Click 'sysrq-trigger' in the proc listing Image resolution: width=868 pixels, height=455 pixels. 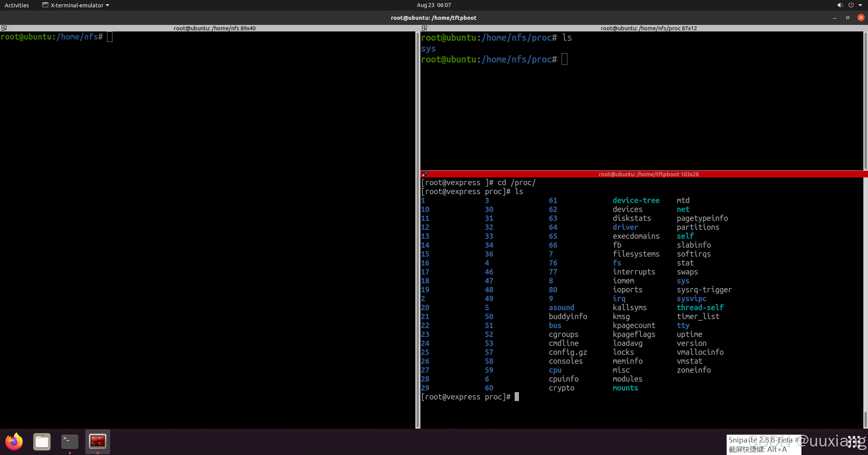pos(704,290)
